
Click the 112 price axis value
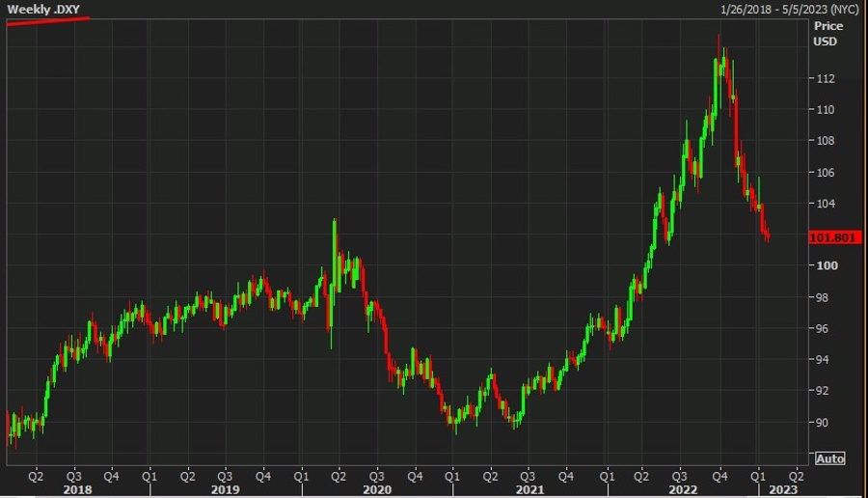(x=826, y=79)
